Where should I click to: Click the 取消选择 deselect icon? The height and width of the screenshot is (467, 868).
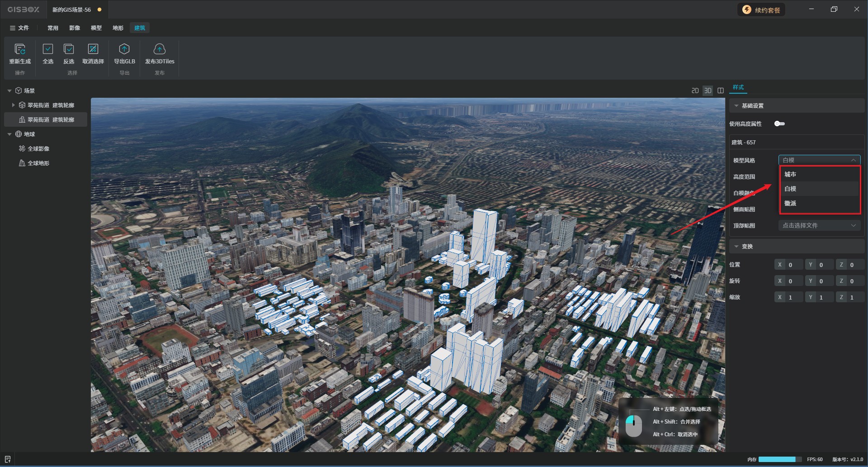pos(93,49)
